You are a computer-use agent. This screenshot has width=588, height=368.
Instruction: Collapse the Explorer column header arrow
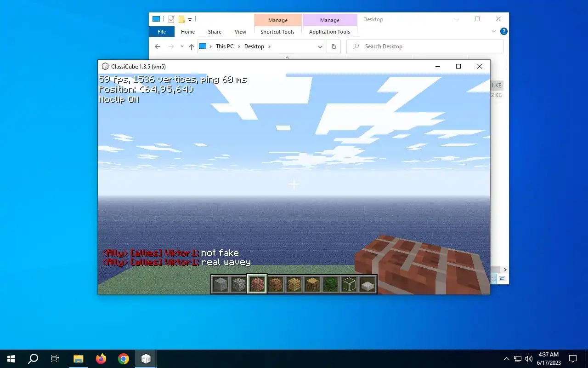[x=288, y=57]
